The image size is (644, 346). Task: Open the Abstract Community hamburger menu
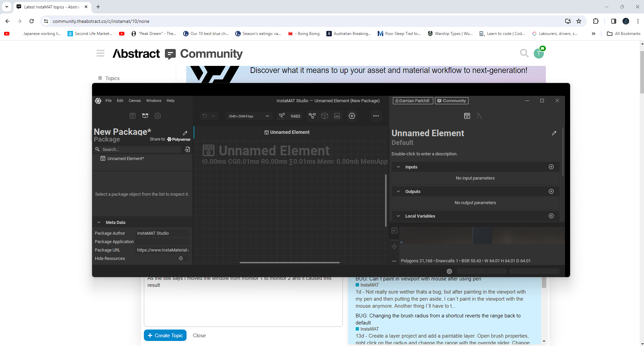coord(100,53)
